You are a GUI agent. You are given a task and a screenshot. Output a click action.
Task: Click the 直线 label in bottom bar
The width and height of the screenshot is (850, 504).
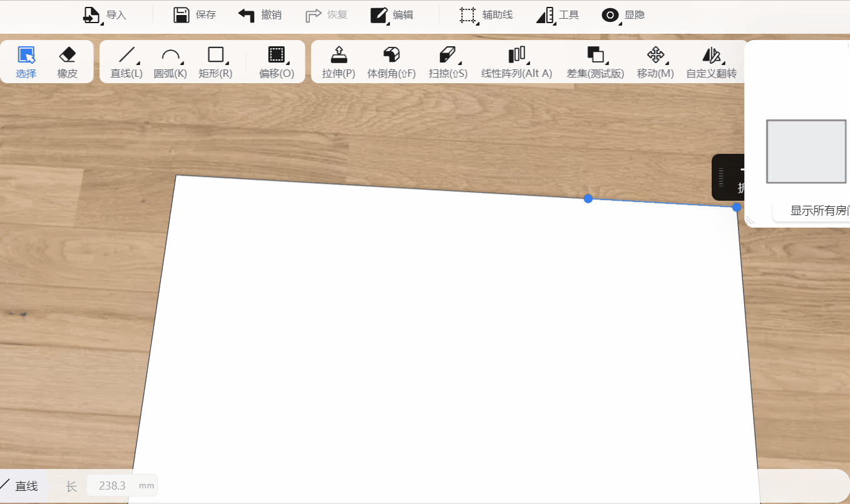click(26, 486)
